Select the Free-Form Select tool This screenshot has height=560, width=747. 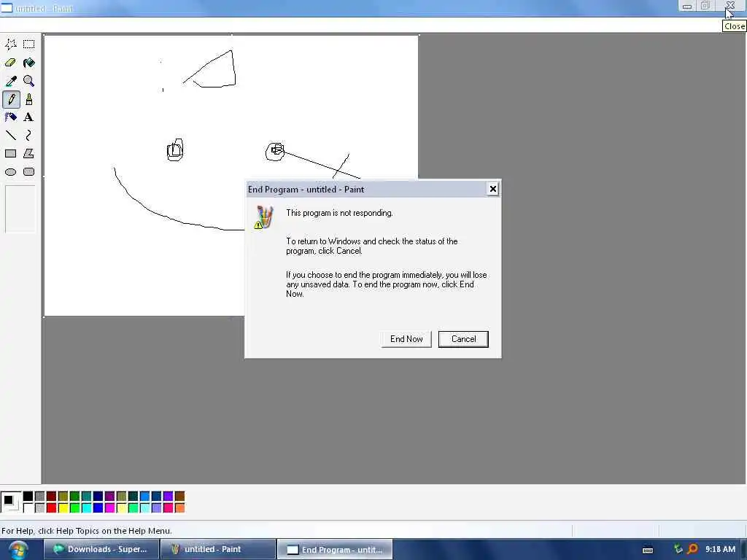coord(10,44)
